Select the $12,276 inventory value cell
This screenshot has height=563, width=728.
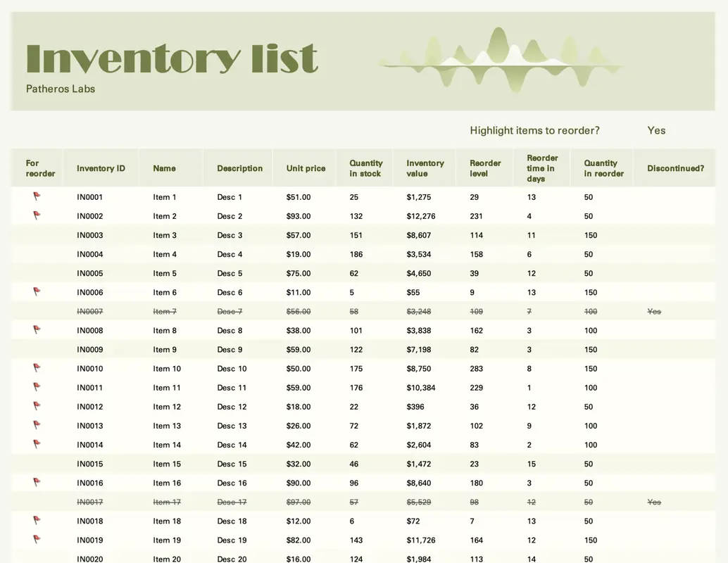(421, 216)
